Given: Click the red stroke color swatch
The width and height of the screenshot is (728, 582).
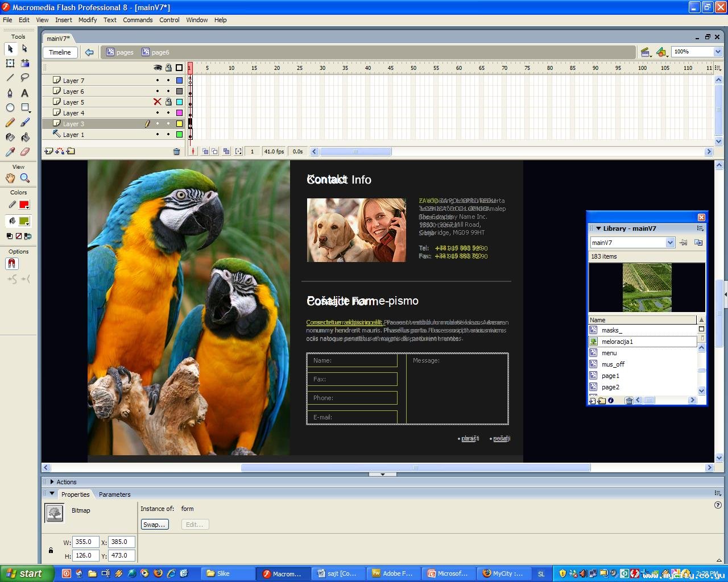Looking at the screenshot, I should click(x=24, y=205).
